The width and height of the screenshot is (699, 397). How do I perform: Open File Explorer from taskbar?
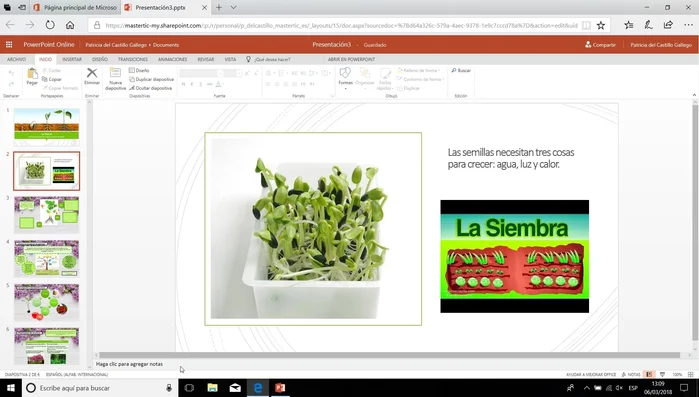click(213, 388)
